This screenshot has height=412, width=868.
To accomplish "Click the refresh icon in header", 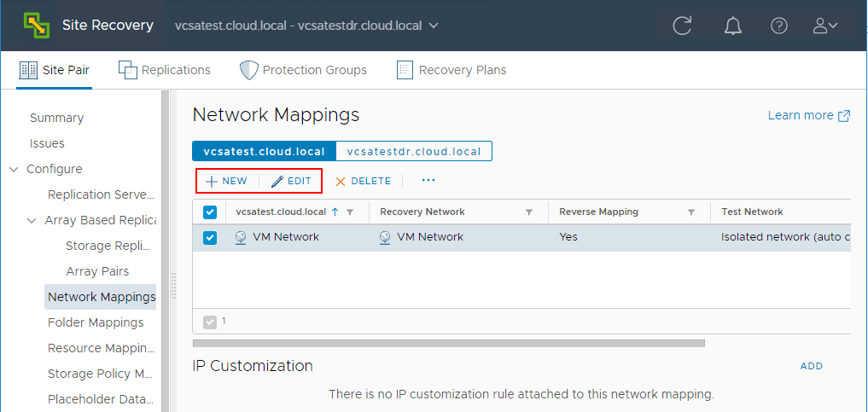I will tap(682, 26).
